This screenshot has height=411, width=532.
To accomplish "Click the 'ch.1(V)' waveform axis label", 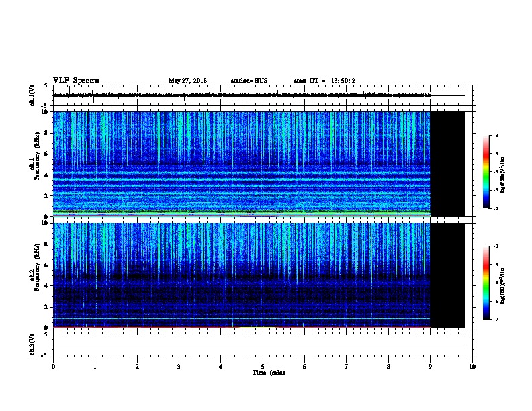I will click(32, 95).
